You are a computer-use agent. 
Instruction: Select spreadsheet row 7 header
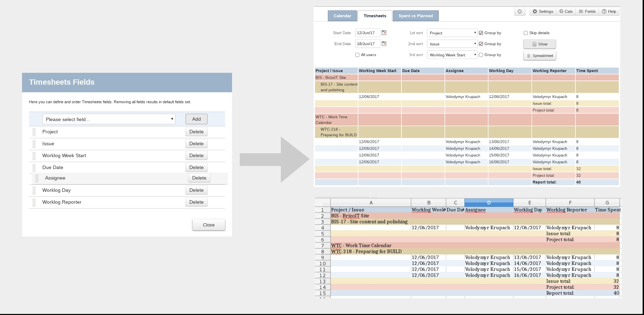[323, 246]
